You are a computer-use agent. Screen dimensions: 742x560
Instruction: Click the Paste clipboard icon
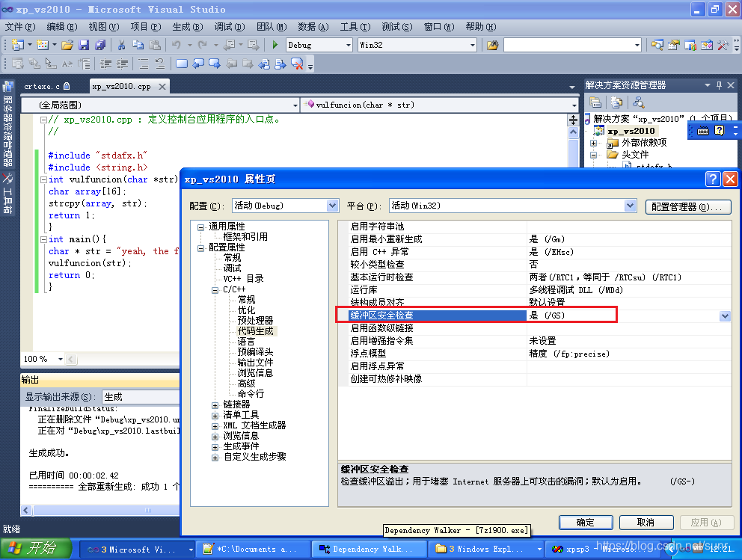(x=155, y=45)
